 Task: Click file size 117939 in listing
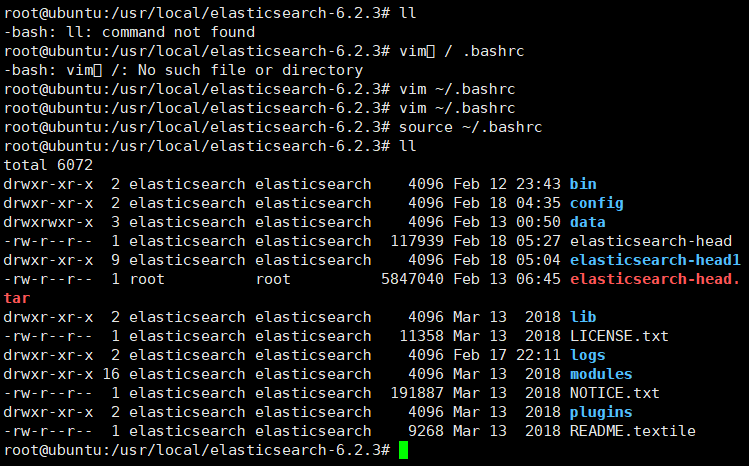[417, 241]
